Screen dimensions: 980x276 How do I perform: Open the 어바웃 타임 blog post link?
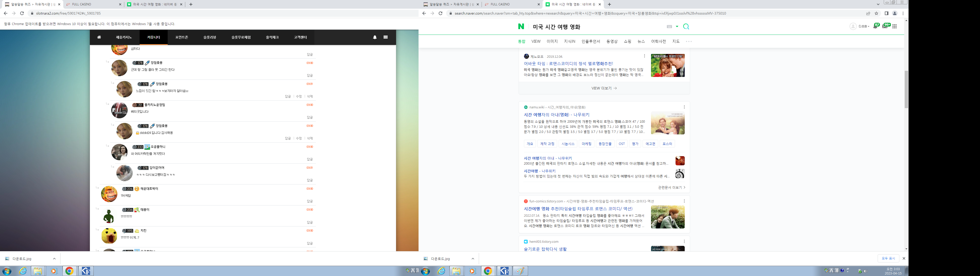(568, 64)
